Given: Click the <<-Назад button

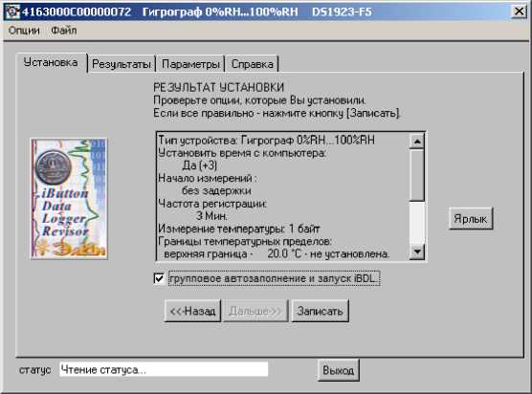Looking at the screenshot, I should 192,311.
